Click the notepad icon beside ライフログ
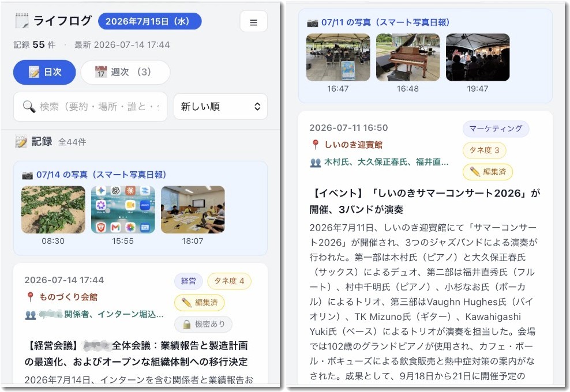Image resolution: width=570 pixels, height=392 pixels. pos(21,21)
